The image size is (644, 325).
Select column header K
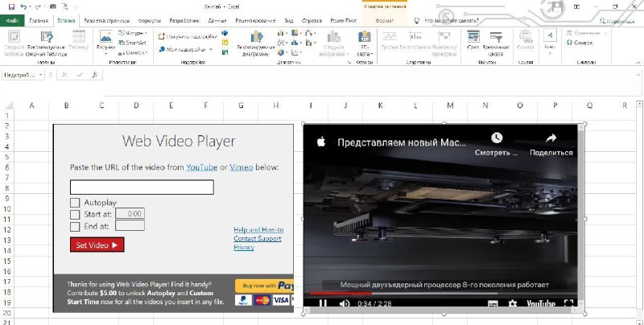pyautogui.click(x=380, y=105)
